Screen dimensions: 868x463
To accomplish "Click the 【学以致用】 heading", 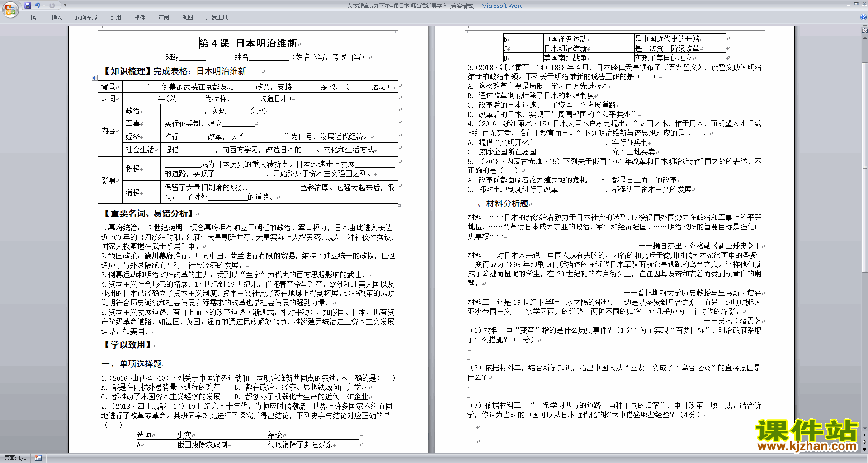I will [x=127, y=345].
